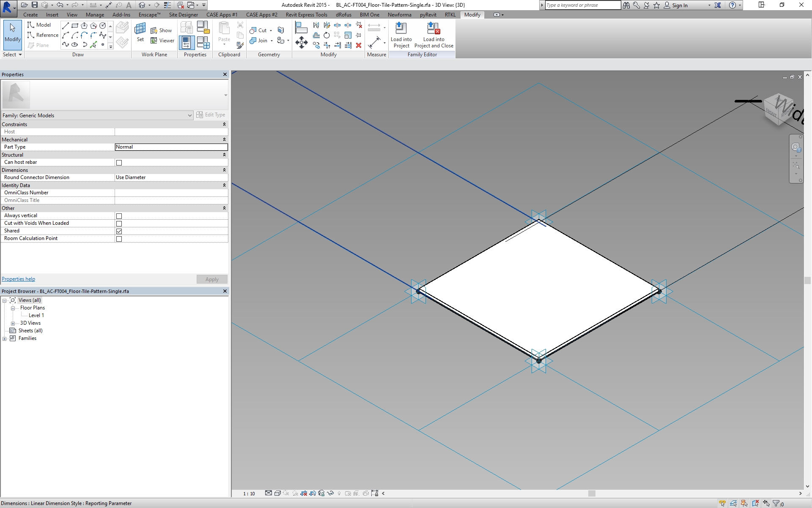Open the Properties help link
The width and height of the screenshot is (812, 508).
click(x=18, y=279)
